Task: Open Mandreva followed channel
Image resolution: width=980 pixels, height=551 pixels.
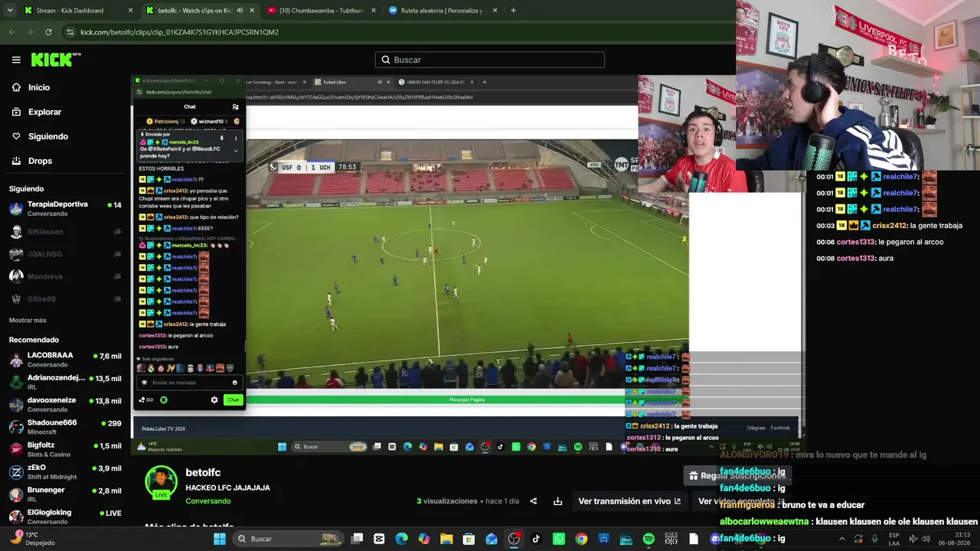Action: (65, 276)
